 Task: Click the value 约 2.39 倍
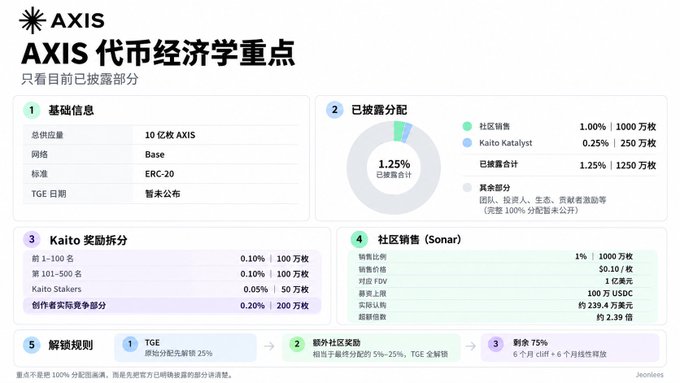614,318
